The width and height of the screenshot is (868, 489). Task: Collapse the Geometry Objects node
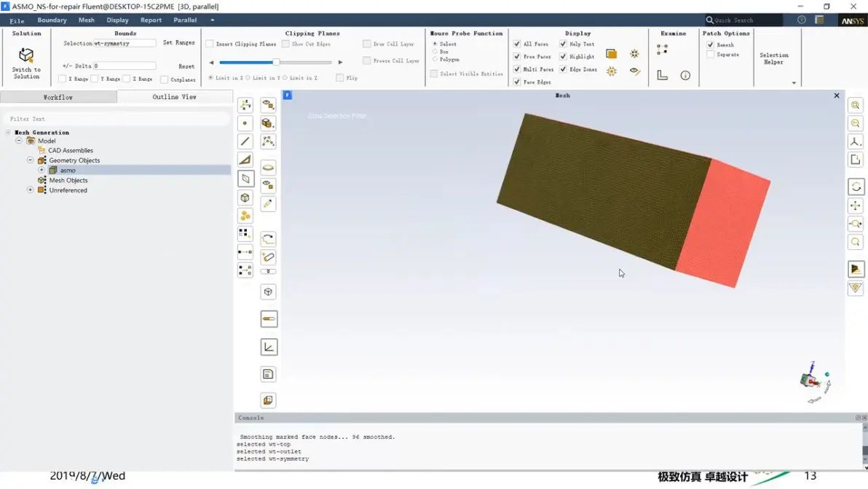31,160
